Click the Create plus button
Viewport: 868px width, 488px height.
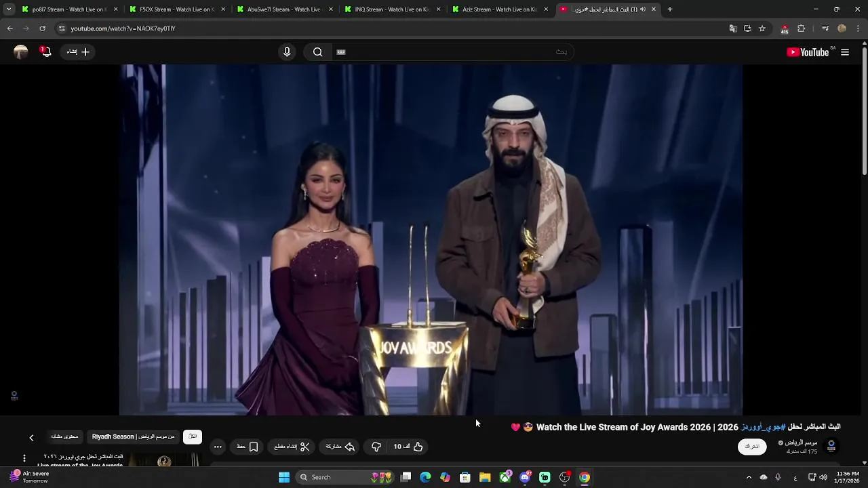click(x=78, y=52)
